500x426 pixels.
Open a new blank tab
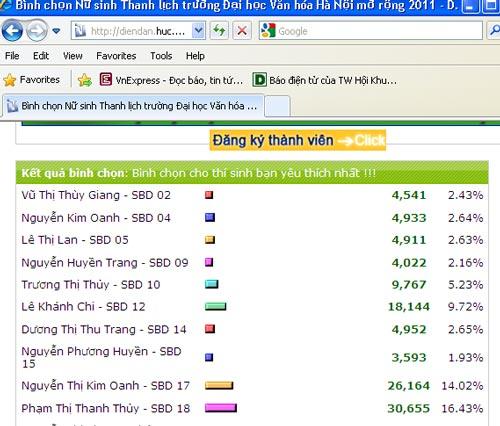[277, 106]
